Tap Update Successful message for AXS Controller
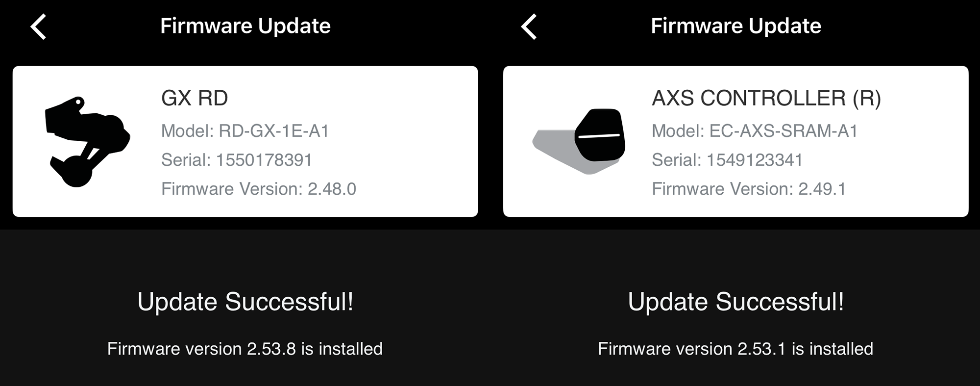The height and width of the screenshot is (386, 980). click(x=736, y=302)
